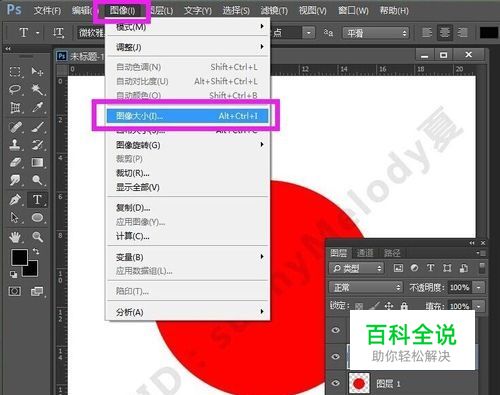This screenshot has width=500, height=395.
Task: Select the Hand tool
Action: click(15, 237)
